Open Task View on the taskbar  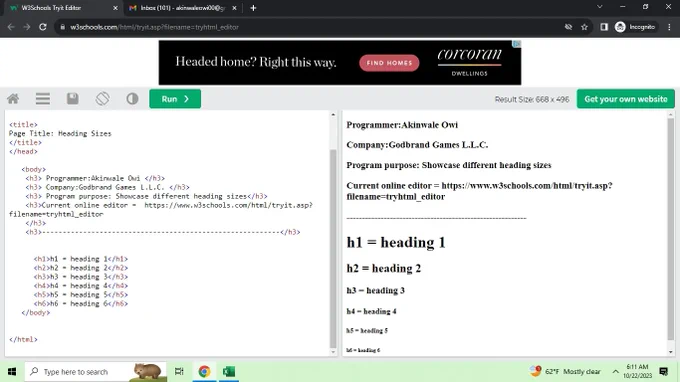[179, 372]
